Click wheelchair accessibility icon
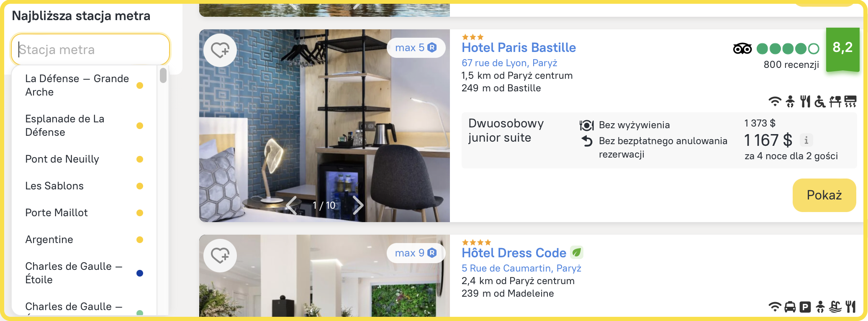The height and width of the screenshot is (321, 868). pos(820,101)
